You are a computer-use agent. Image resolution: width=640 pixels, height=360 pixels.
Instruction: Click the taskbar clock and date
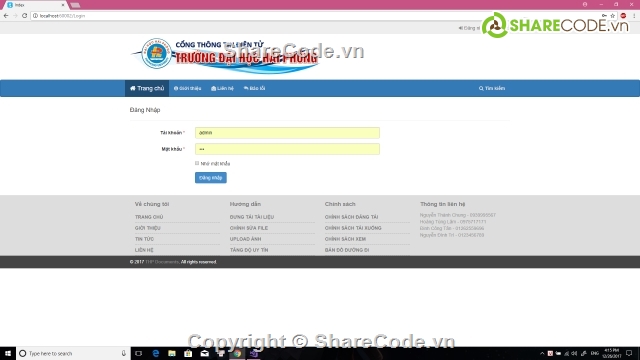coord(611,353)
